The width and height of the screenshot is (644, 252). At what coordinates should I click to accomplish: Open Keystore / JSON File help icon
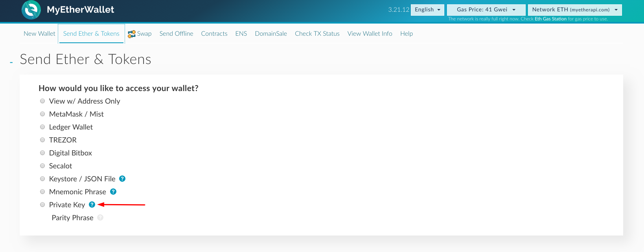(x=122, y=179)
